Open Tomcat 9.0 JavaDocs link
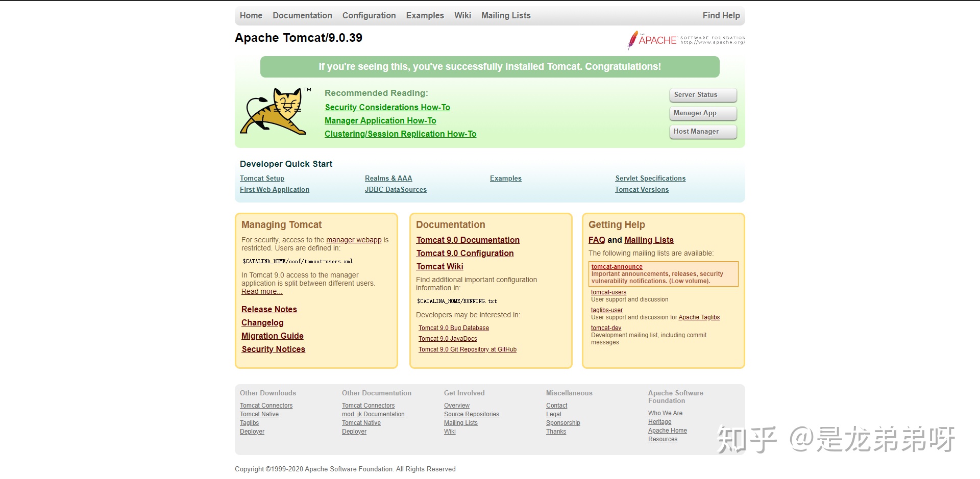The height and width of the screenshot is (479, 980). [x=448, y=339]
